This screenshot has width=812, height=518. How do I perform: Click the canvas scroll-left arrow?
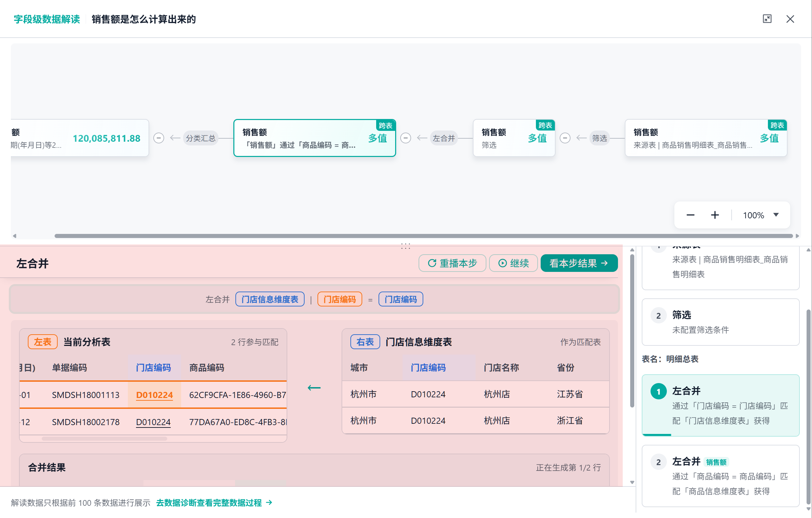click(x=14, y=236)
